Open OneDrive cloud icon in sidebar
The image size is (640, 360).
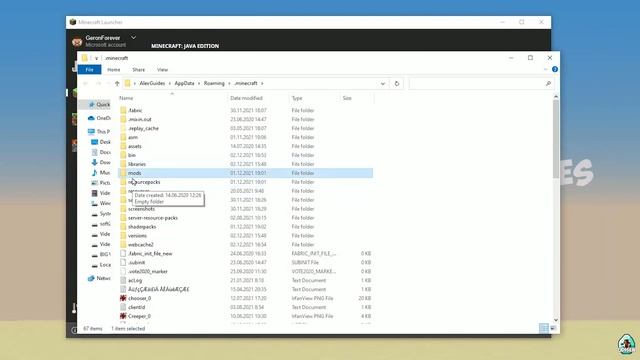(x=91, y=118)
